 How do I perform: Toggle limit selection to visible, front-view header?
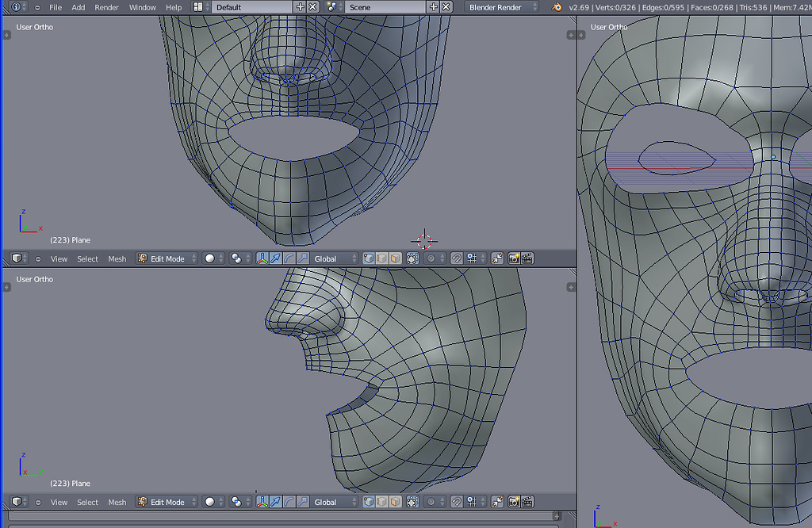[x=412, y=258]
